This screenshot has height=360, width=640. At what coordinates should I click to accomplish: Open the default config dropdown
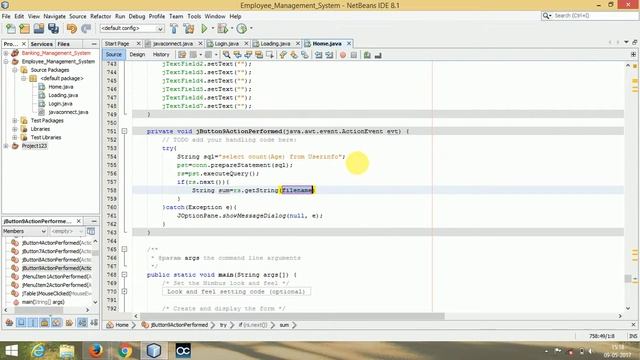click(x=132, y=29)
